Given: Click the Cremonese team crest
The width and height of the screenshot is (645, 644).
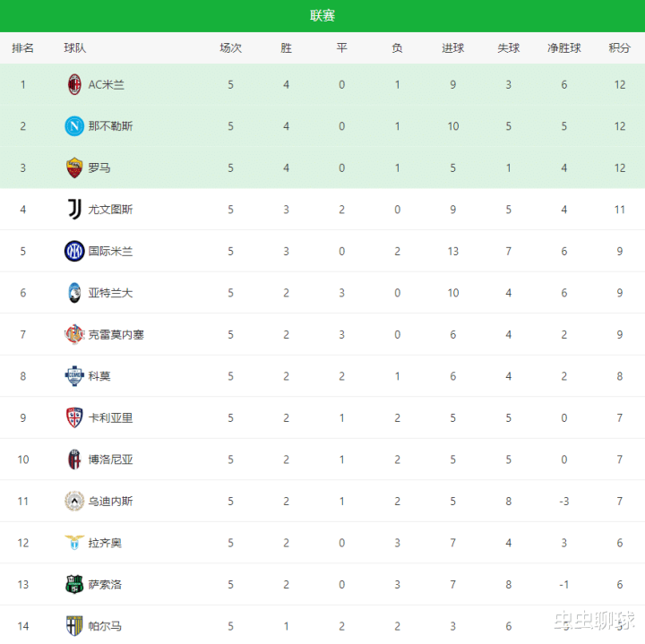Looking at the screenshot, I should pos(74,334).
